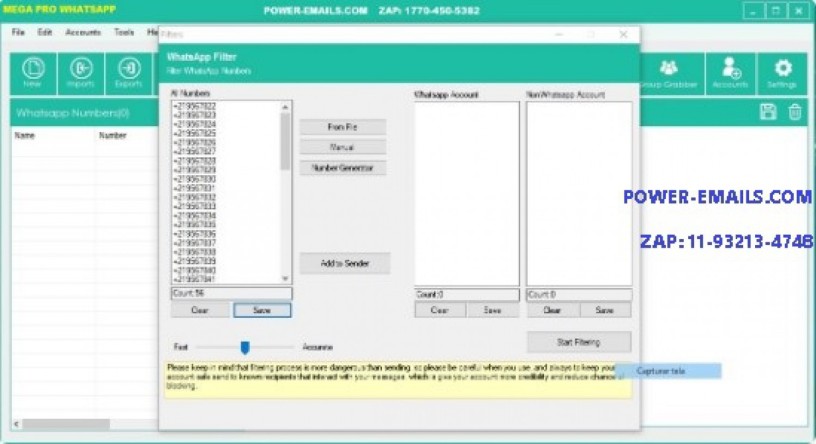Open the Import tool in main toolbar
816x444 pixels.
tap(81, 73)
